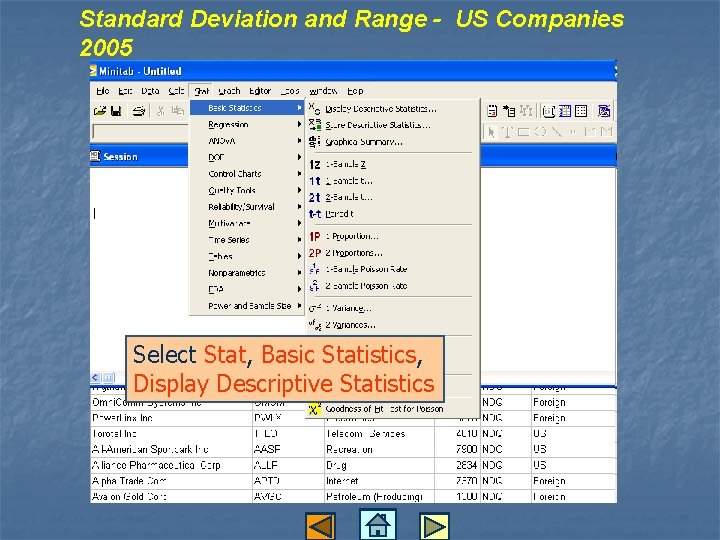Image resolution: width=720 pixels, height=540 pixels.
Task: Select the Text T drawing tool
Action: point(507,132)
